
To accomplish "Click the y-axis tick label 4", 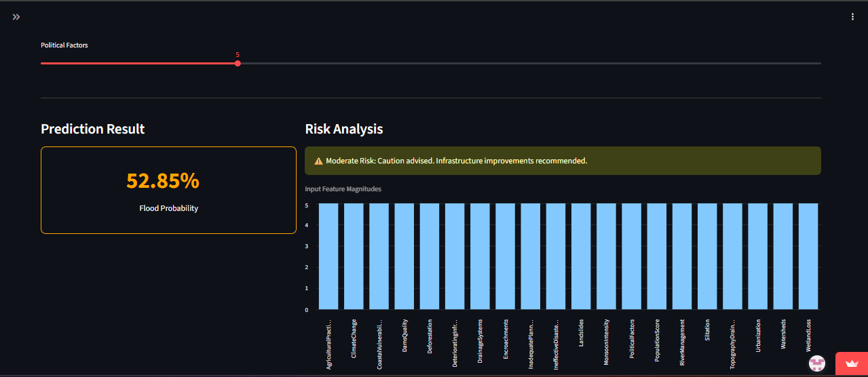I will click(x=307, y=225).
